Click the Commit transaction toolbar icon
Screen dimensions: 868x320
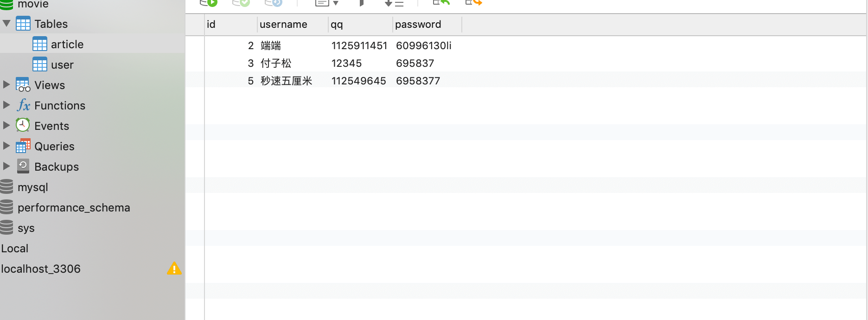241,3
